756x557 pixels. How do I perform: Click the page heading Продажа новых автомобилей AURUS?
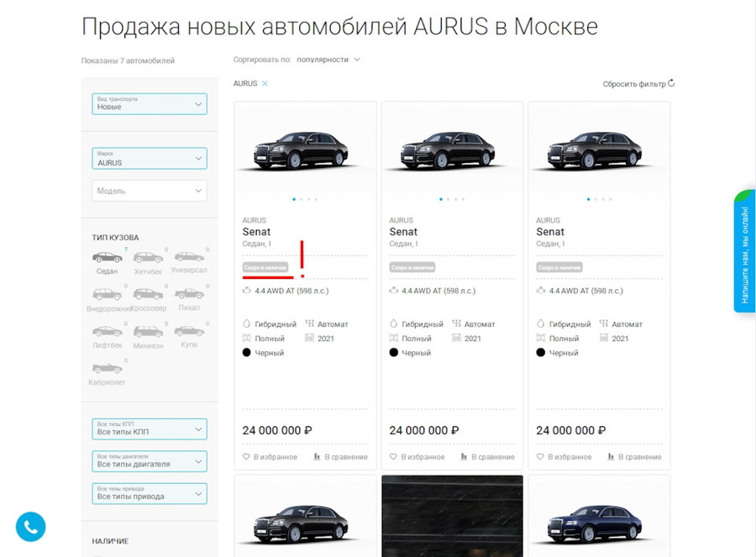coord(340,27)
